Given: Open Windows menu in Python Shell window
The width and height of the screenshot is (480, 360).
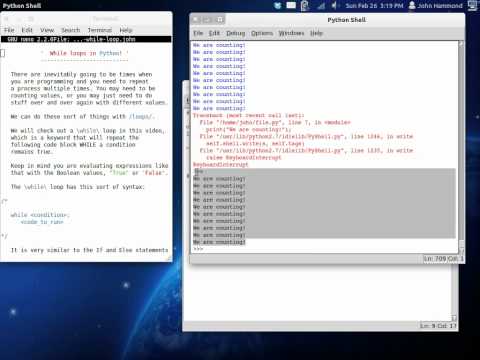Looking at the screenshot, I should [x=291, y=33].
